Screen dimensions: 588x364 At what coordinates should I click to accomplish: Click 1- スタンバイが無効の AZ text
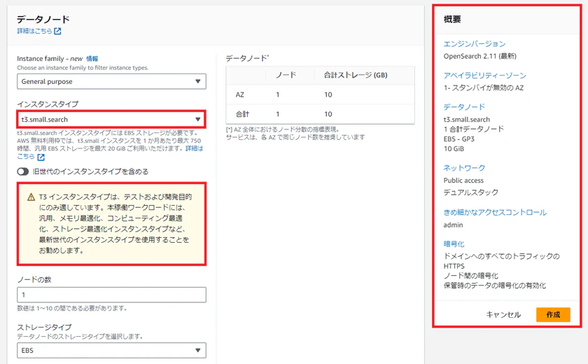(484, 87)
